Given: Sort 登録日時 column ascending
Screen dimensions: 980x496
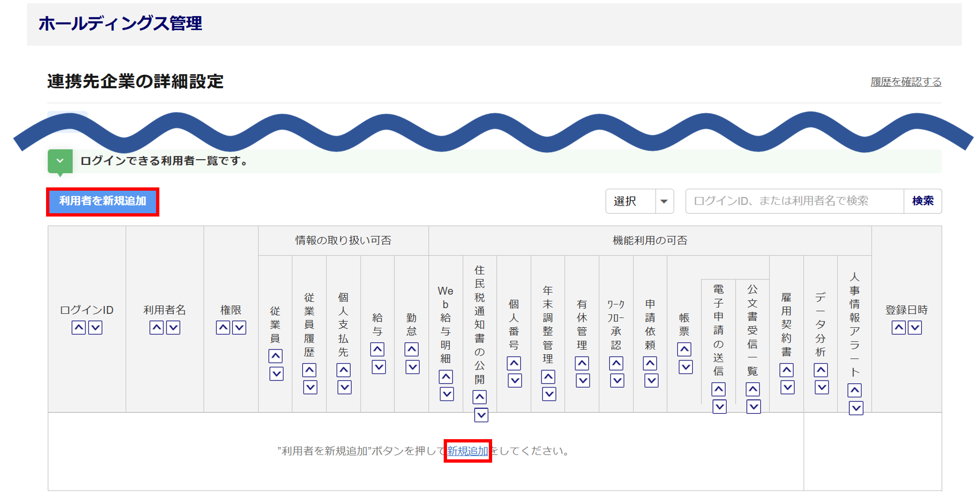Looking at the screenshot, I should pyautogui.click(x=899, y=327).
